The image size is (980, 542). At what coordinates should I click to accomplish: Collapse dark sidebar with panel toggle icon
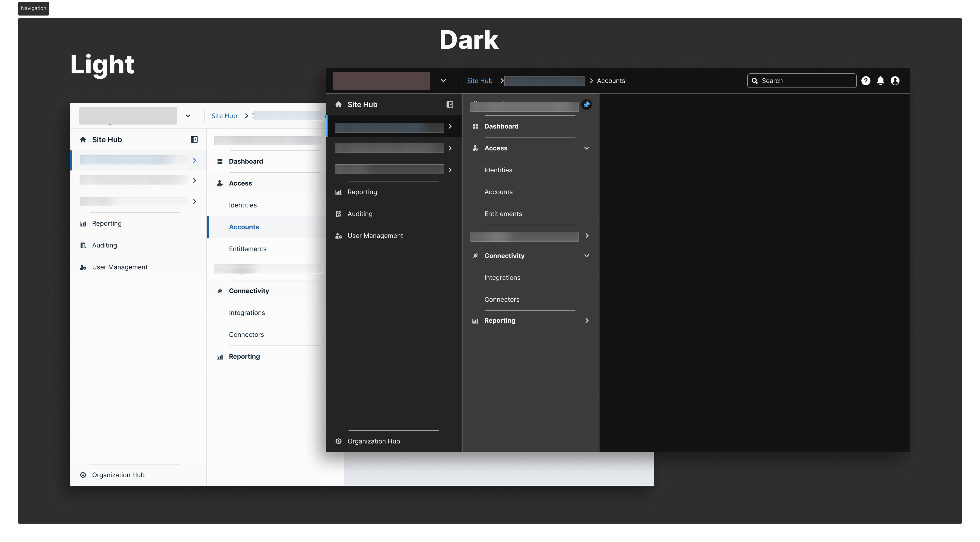(450, 105)
